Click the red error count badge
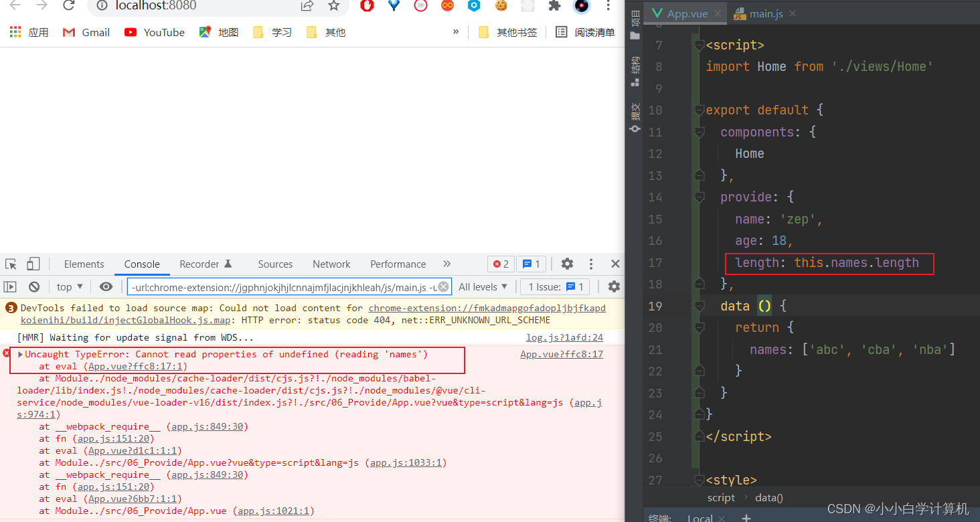The width and height of the screenshot is (980, 522). click(501, 264)
